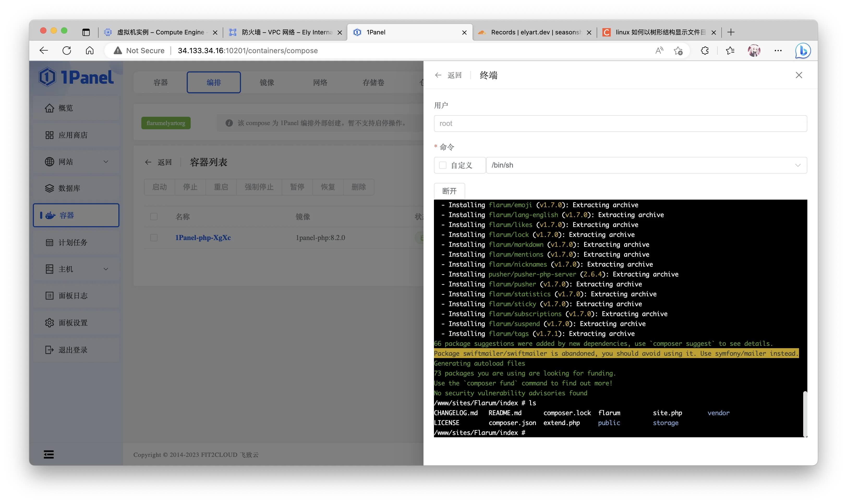Open browser settings and more menu

(778, 51)
